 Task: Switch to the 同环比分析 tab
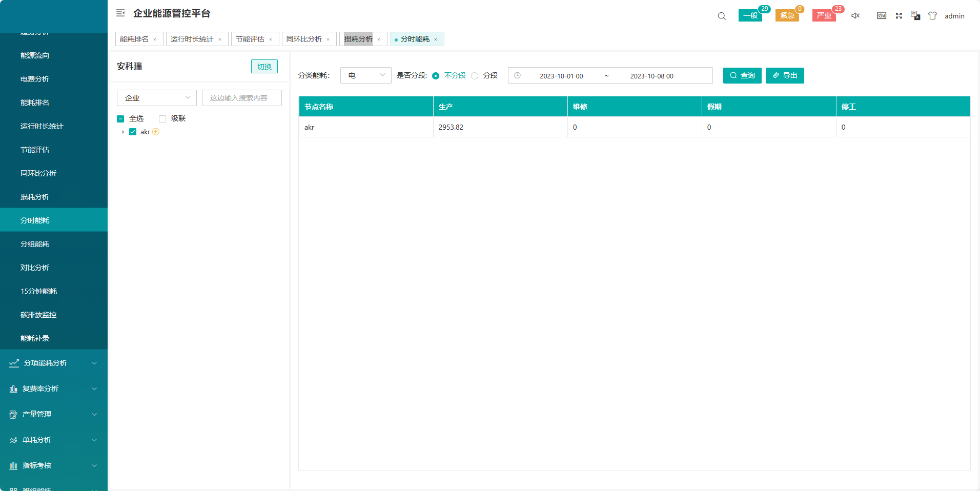click(304, 39)
